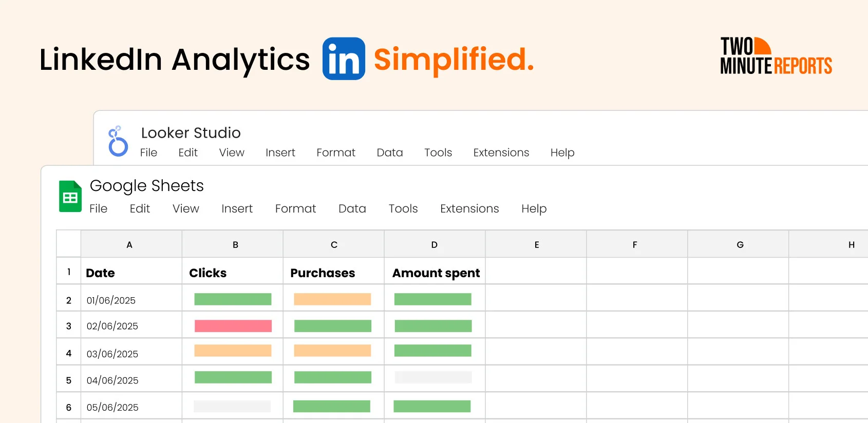Open Format menu in Google Sheets
Image resolution: width=868 pixels, height=423 pixels.
[x=295, y=208]
